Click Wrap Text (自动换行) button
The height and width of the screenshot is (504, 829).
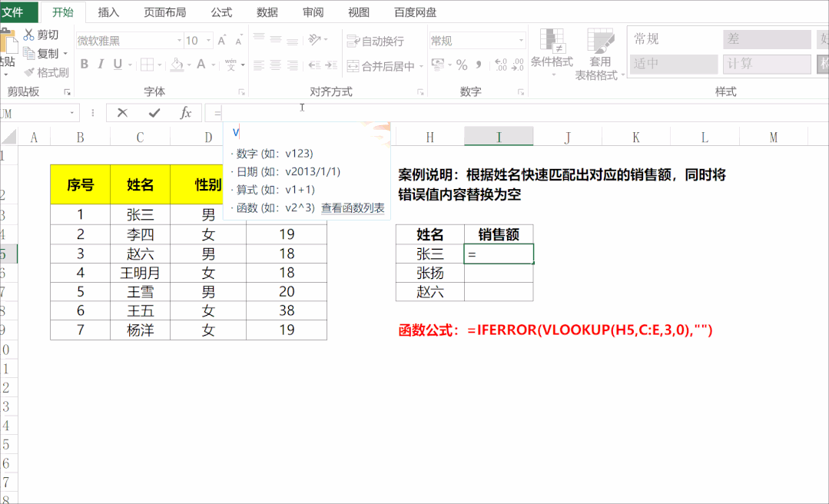[376, 41]
